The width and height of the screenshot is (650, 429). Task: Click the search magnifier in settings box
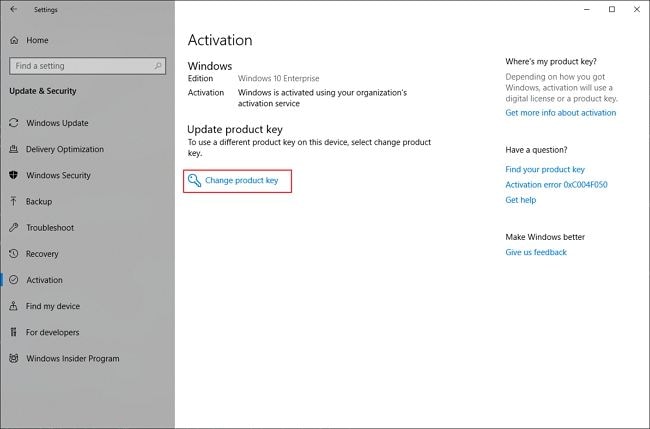point(156,66)
